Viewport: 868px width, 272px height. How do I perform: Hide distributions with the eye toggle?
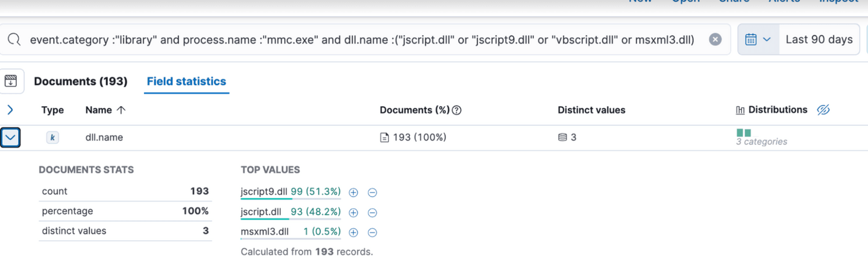(823, 110)
